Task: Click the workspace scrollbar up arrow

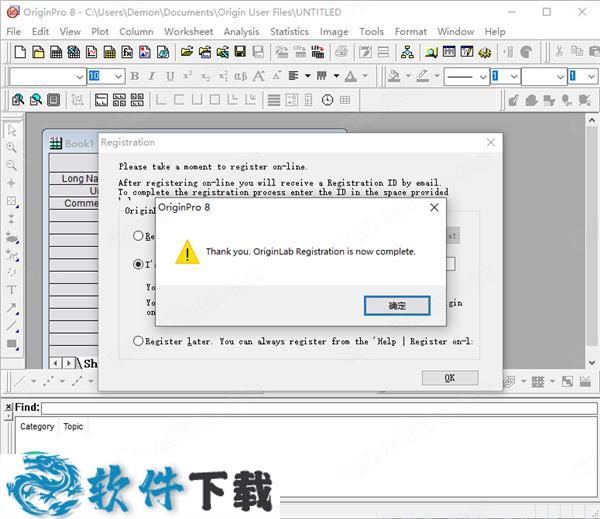Action: pos(592,120)
